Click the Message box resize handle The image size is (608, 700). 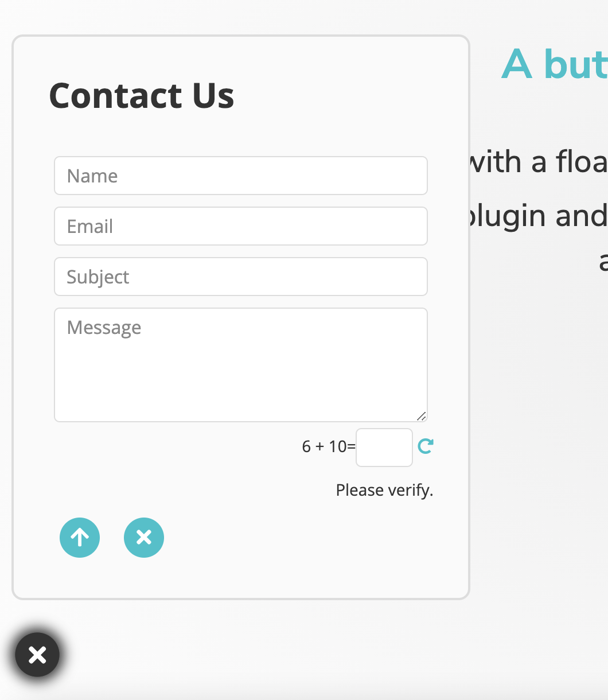click(422, 416)
